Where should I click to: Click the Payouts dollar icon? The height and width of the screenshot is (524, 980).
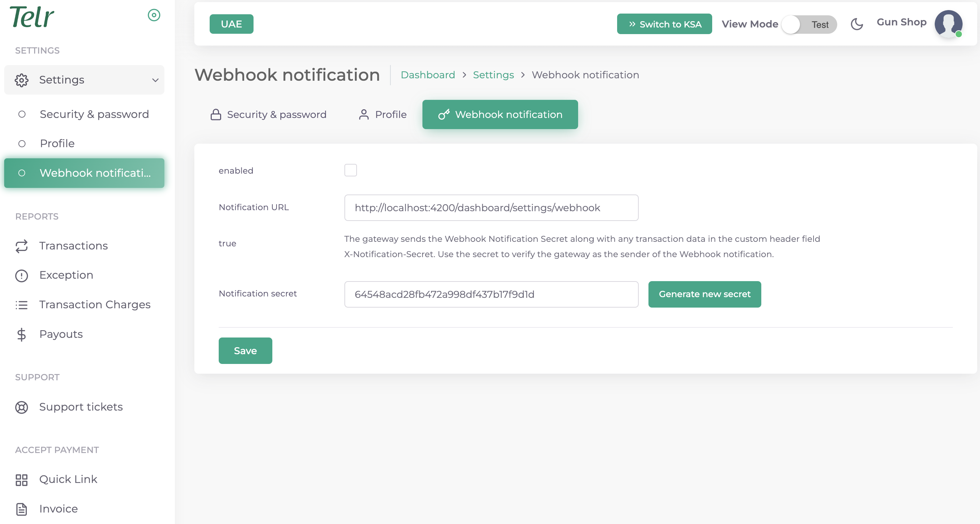pos(22,334)
